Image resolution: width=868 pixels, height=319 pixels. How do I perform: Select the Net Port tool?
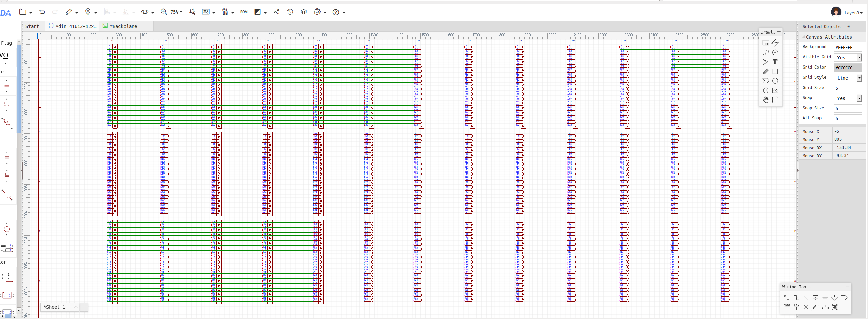[844, 298]
